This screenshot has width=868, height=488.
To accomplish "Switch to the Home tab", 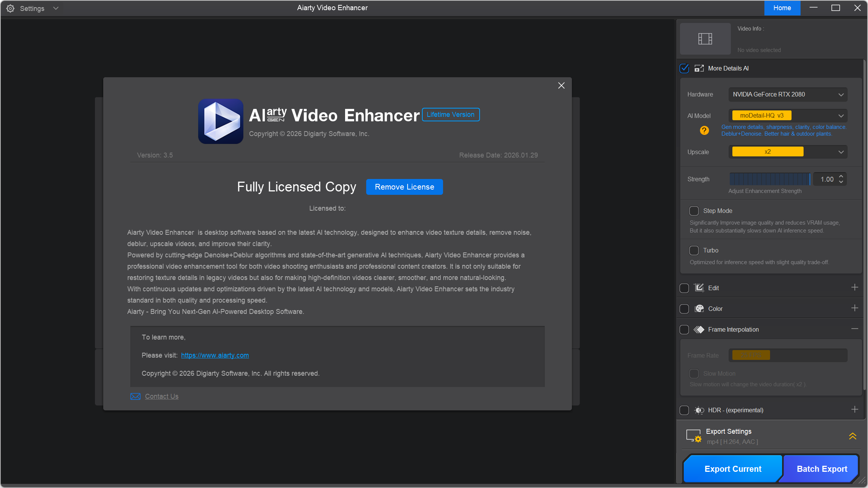I will [782, 8].
